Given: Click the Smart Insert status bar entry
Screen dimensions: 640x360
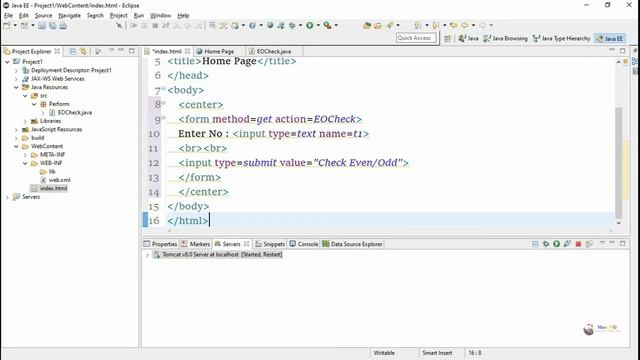Looking at the screenshot, I should tap(437, 353).
